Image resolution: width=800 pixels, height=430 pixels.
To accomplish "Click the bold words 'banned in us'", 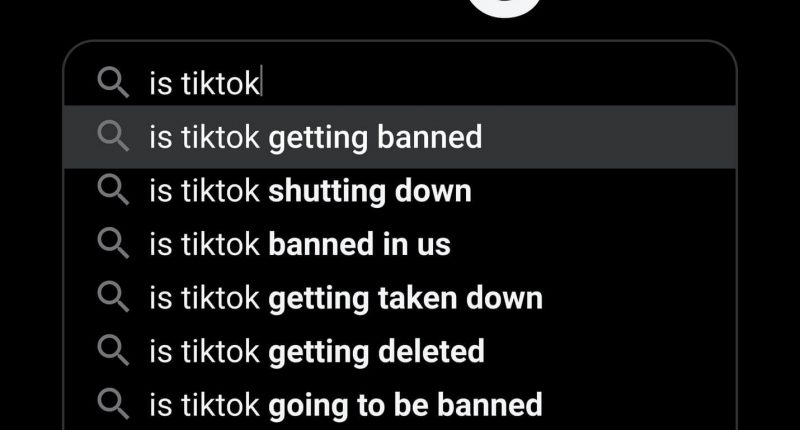I will click(360, 244).
